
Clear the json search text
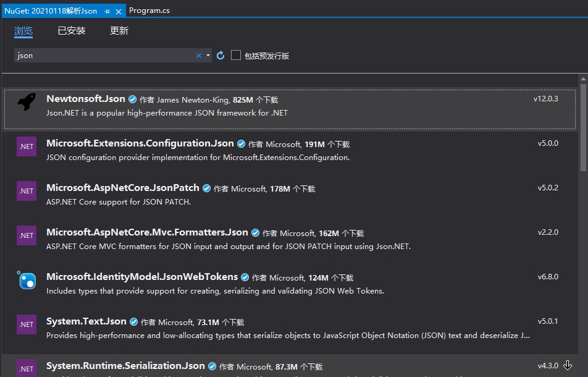[199, 56]
